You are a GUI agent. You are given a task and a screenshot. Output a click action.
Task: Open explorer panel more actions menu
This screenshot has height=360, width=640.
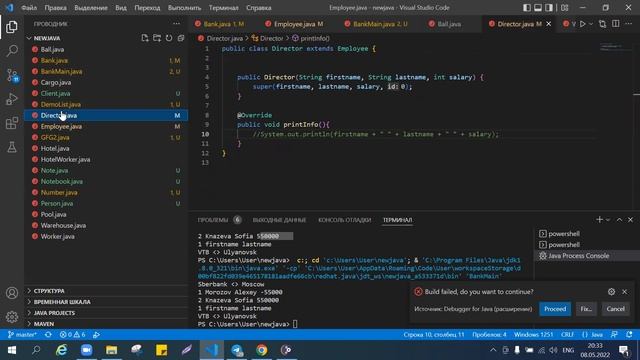[x=176, y=24]
